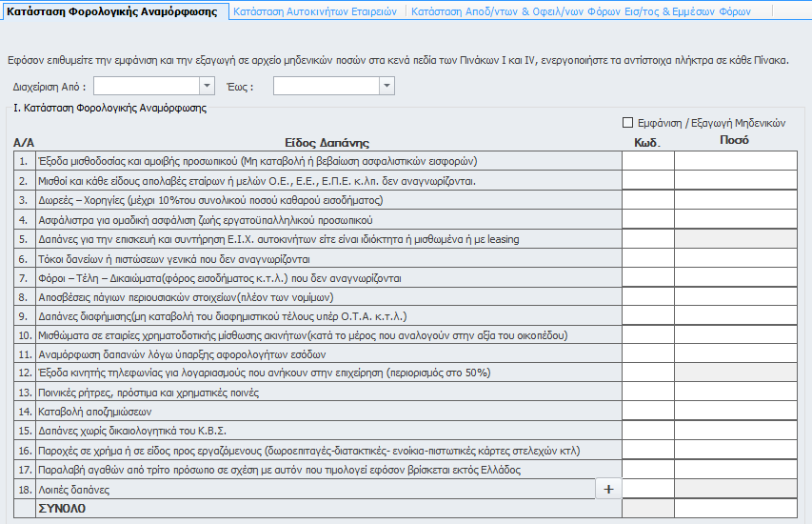Open Κατάσταση Αποδ/ντων & Οφειλ/νων Φόρων tab
This screenshot has width=812, height=524.
click(581, 11)
